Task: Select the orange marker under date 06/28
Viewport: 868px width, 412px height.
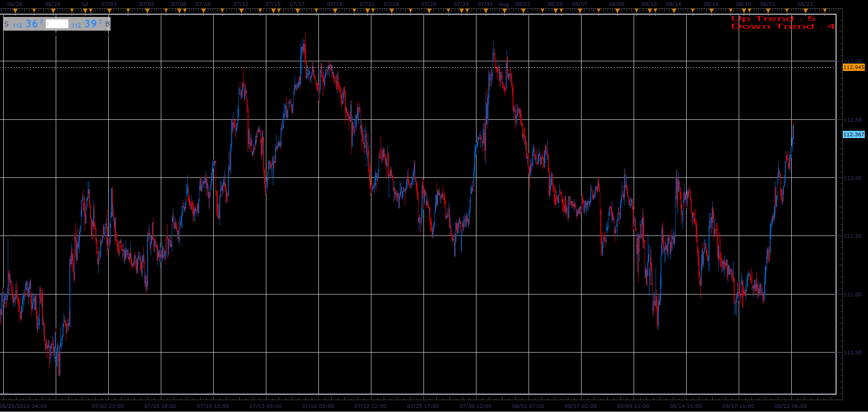Action: pyautogui.click(x=53, y=11)
